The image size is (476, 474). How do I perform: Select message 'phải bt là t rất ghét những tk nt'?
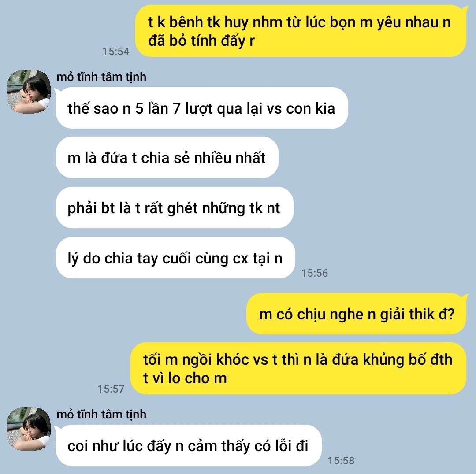175,207
